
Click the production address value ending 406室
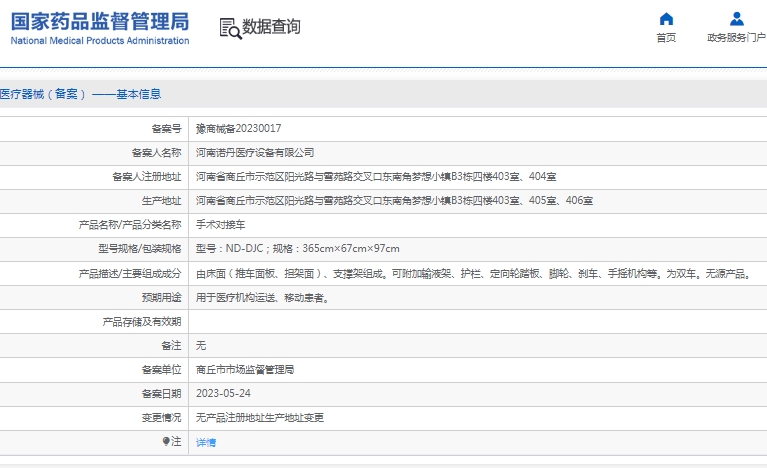pyautogui.click(x=394, y=201)
